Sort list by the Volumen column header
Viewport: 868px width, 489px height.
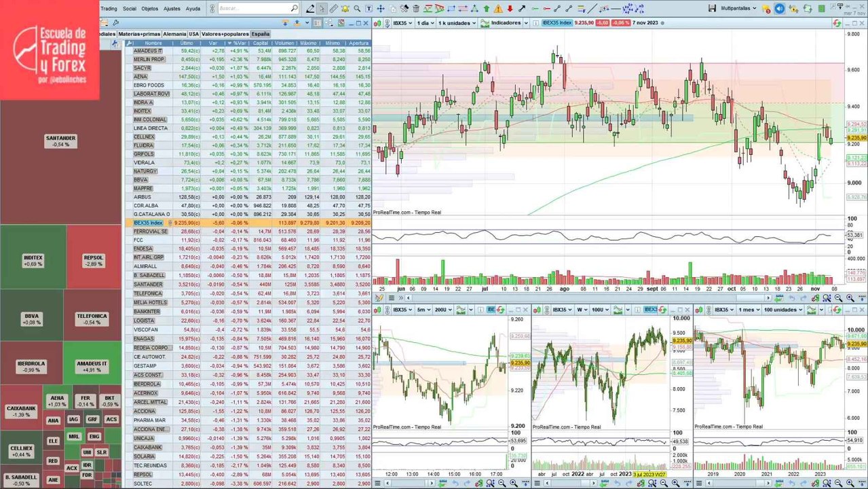(284, 43)
